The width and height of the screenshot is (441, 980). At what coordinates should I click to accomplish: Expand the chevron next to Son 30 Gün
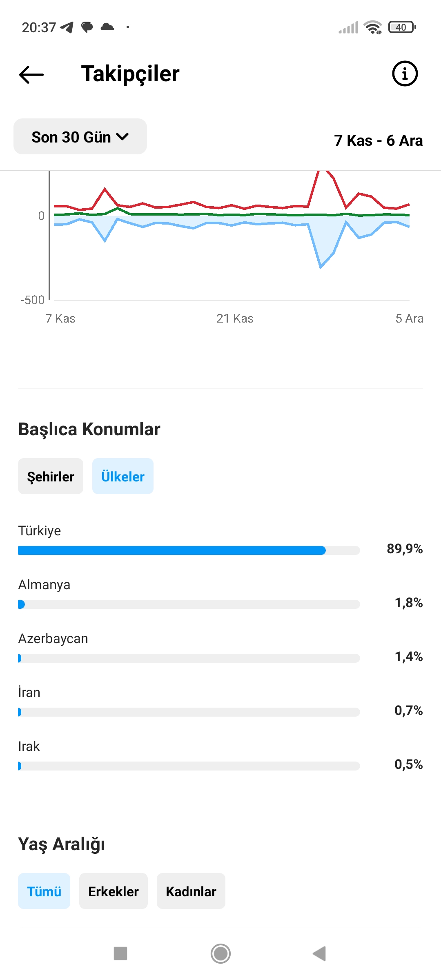pyautogui.click(x=122, y=137)
